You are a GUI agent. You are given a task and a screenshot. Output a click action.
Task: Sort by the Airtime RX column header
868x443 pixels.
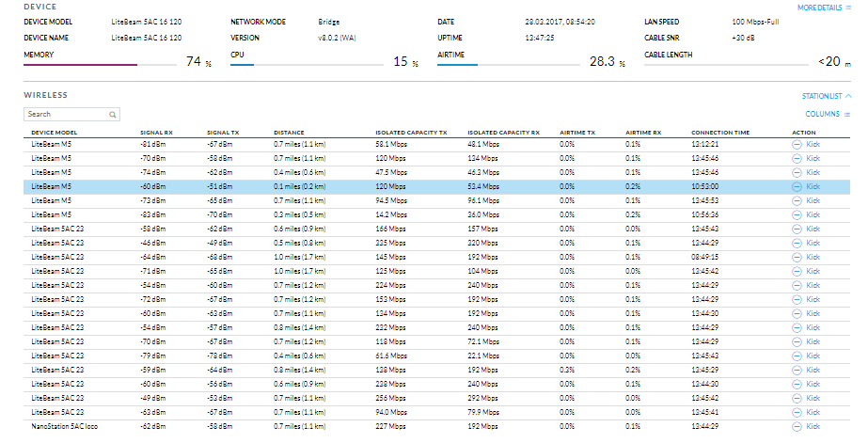coord(643,133)
